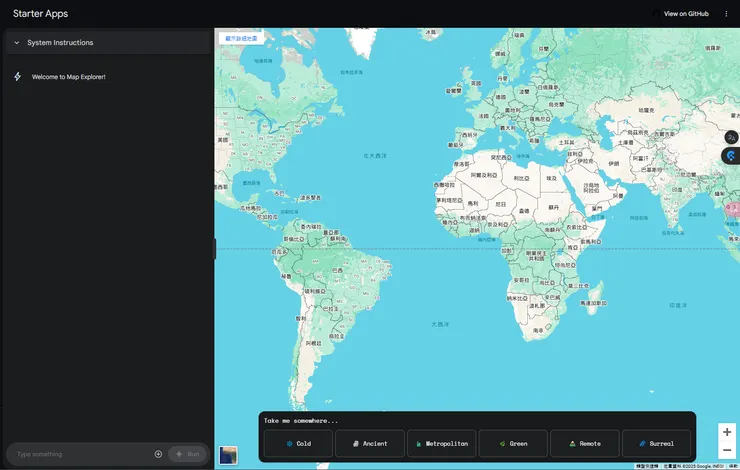Select the Green destination button

[513, 444]
